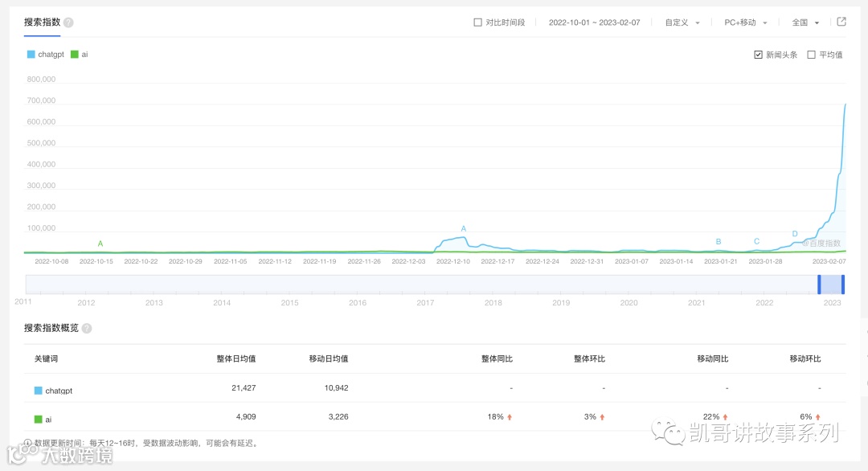Click the peak of chatgpt line at chart right

845,104
